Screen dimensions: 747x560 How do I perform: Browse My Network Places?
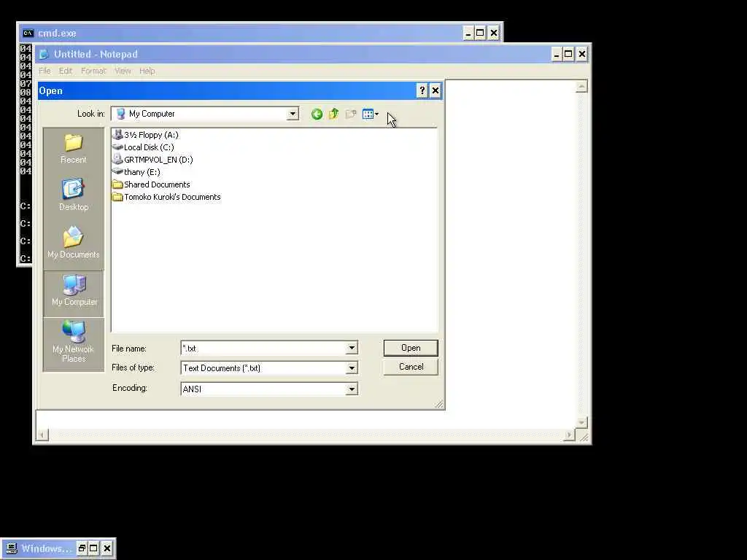coord(74,342)
